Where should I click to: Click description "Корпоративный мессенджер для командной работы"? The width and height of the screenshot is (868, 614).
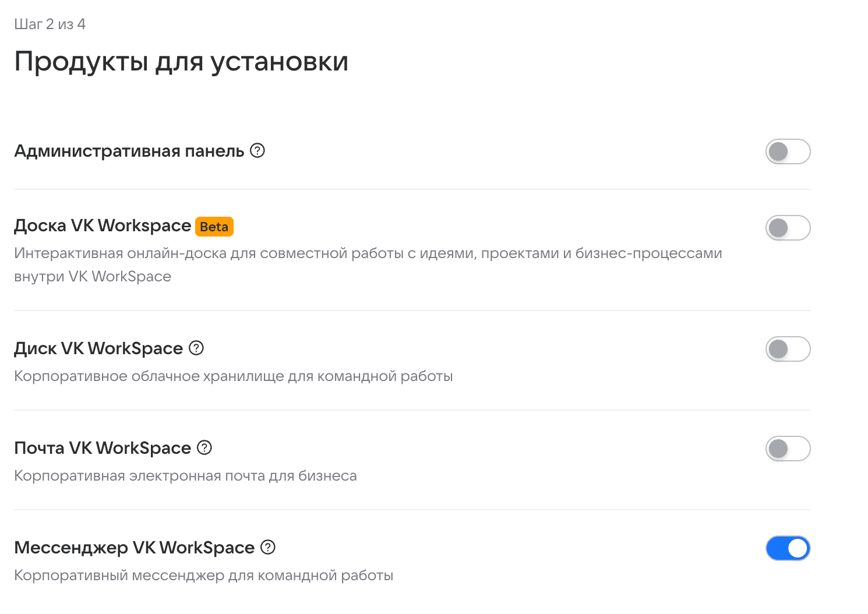[x=204, y=576]
